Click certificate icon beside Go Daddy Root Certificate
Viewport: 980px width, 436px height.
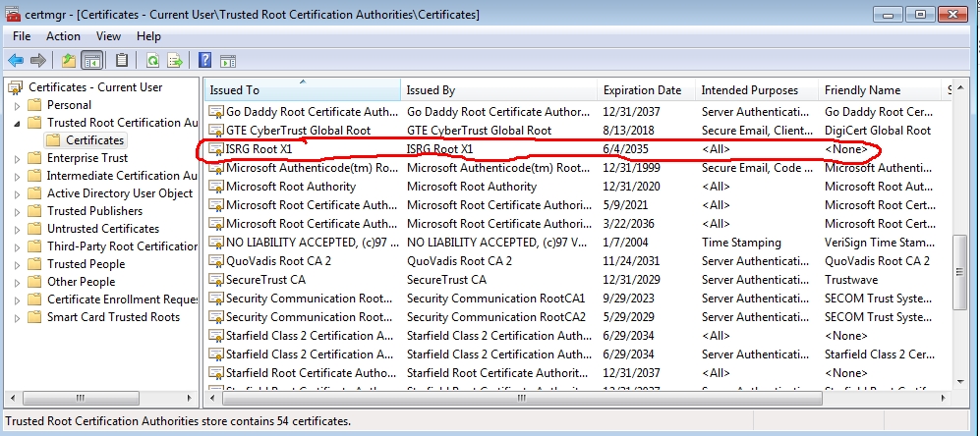tap(216, 112)
